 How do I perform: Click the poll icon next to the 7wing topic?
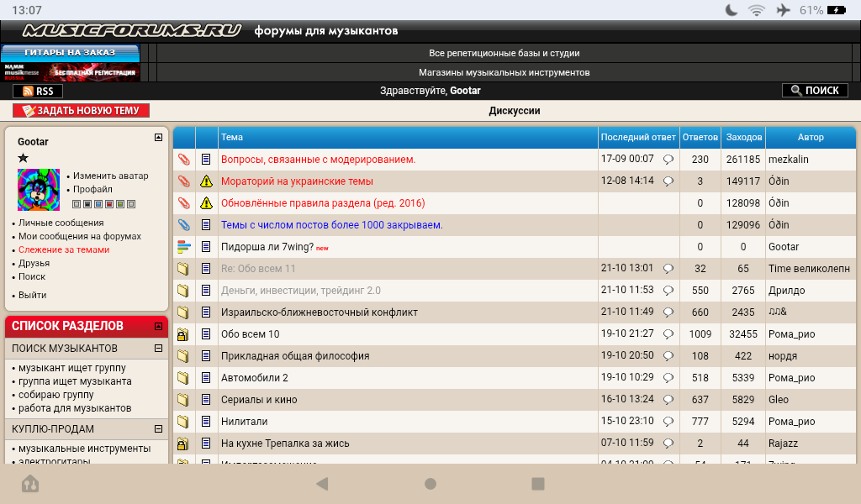183,247
